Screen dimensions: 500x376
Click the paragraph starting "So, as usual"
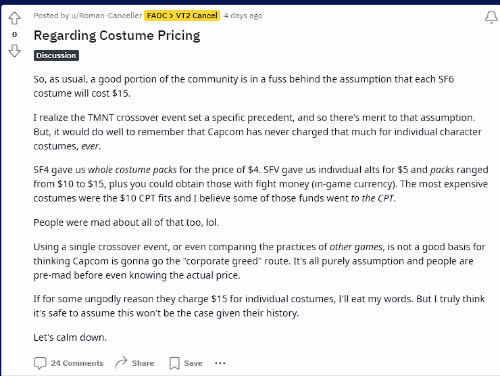(x=244, y=86)
